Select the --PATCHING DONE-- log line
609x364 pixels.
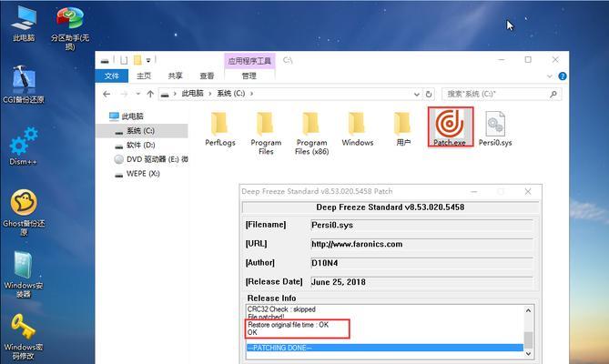click(x=385, y=348)
